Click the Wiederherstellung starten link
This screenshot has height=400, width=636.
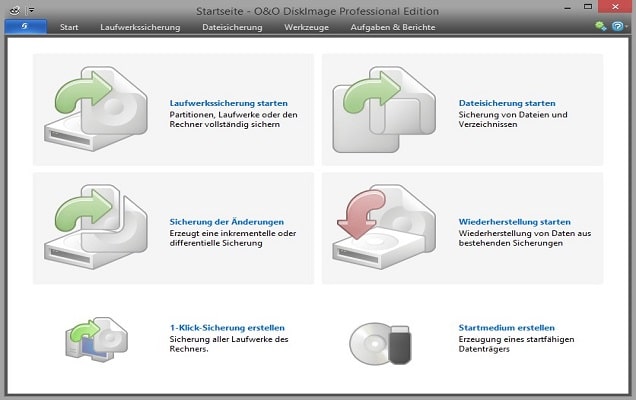click(x=514, y=222)
